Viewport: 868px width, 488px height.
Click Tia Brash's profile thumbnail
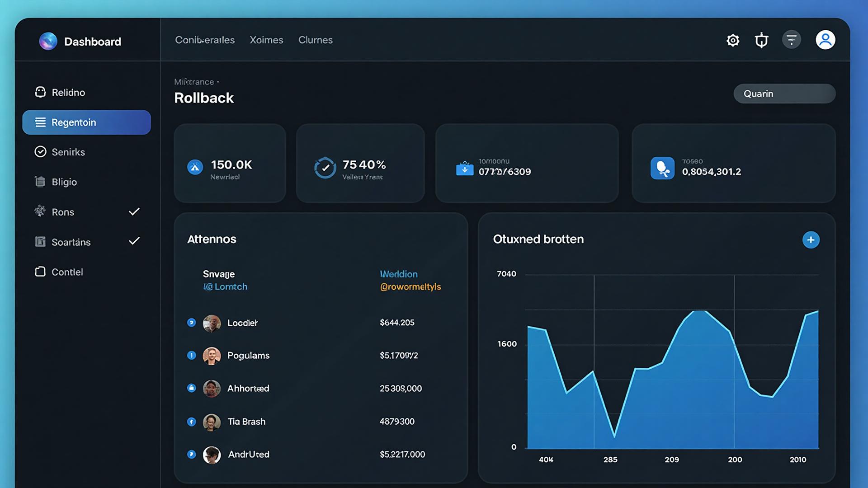click(x=211, y=422)
